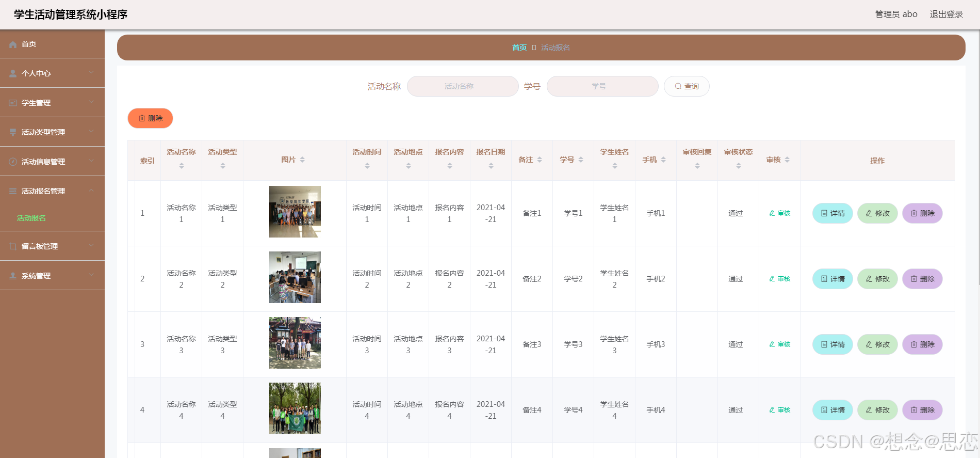Expand the 个人中心 sidebar menu
The width and height of the screenshot is (980, 458).
coord(52,73)
